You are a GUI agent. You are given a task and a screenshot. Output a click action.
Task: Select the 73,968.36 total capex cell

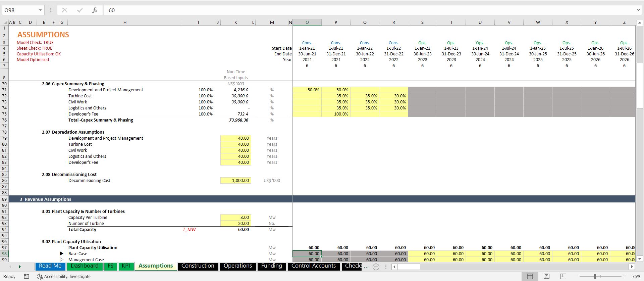tap(236, 120)
